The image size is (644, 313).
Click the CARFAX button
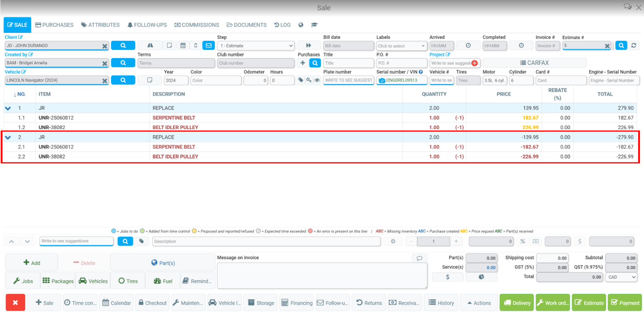[x=534, y=63]
